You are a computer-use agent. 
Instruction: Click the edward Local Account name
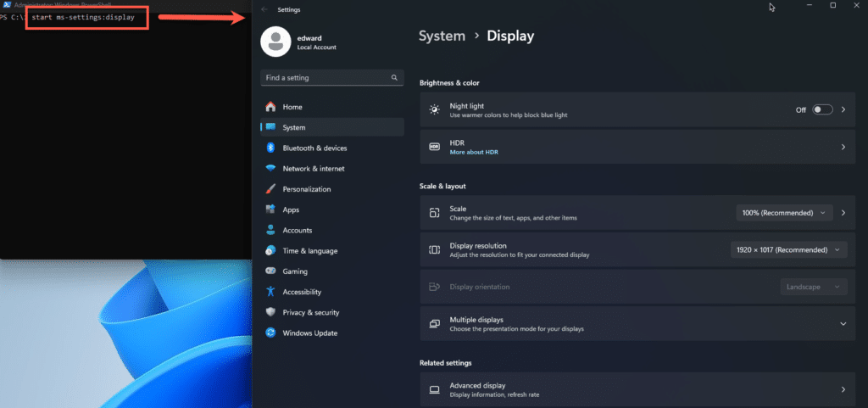point(317,42)
